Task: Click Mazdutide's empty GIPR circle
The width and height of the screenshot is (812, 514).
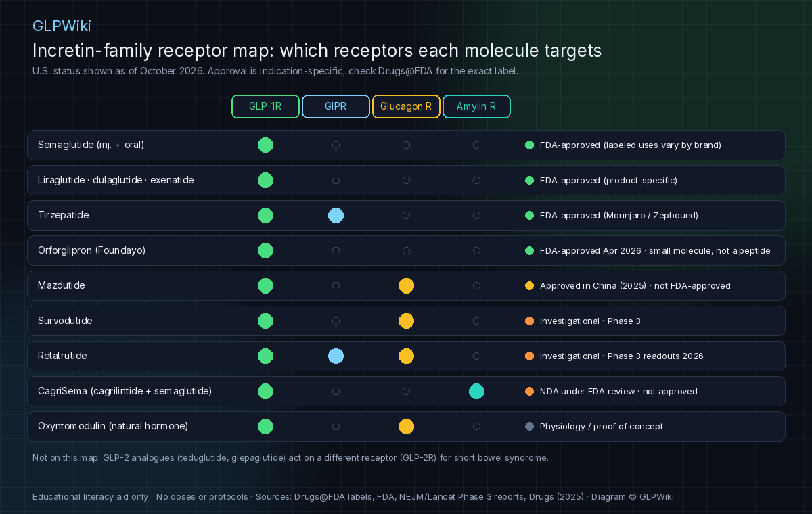Action: click(x=336, y=285)
